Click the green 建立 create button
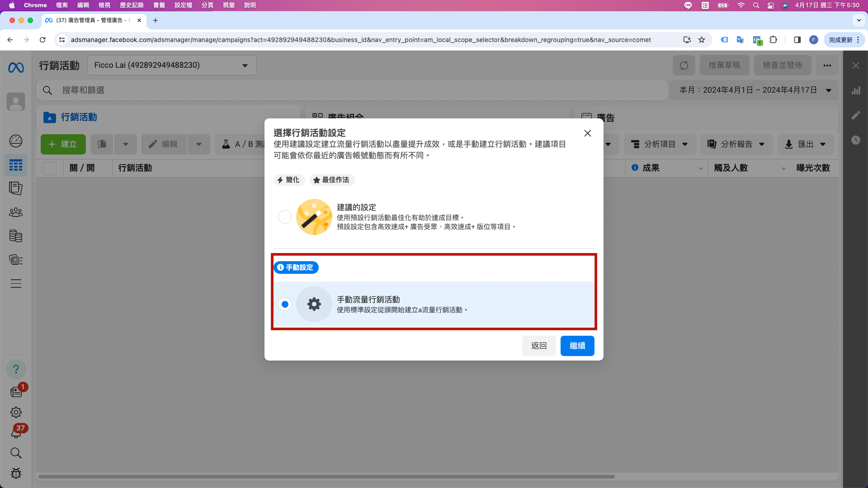This screenshot has height=488, width=868. (x=63, y=144)
